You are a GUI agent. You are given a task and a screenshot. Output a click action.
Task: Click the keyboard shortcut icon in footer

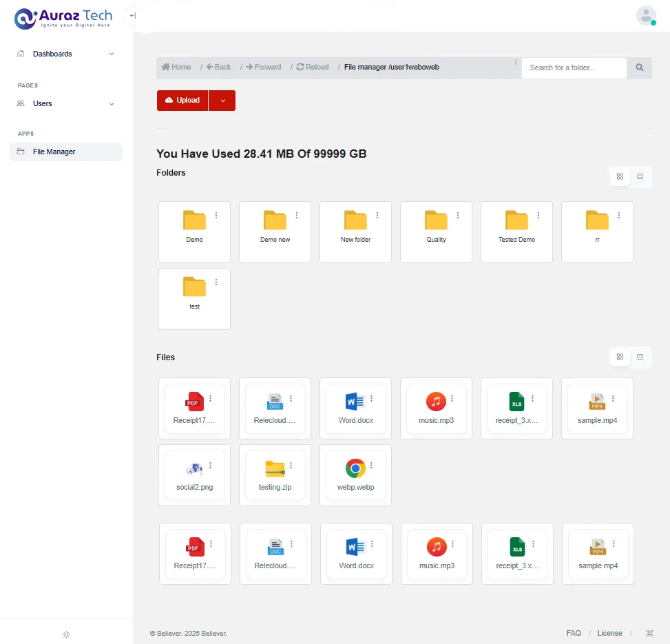[x=649, y=633]
